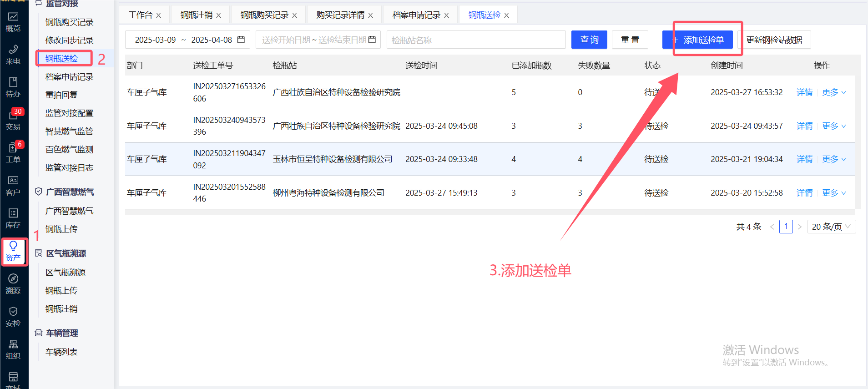Open 工单 work order icon

(x=13, y=153)
